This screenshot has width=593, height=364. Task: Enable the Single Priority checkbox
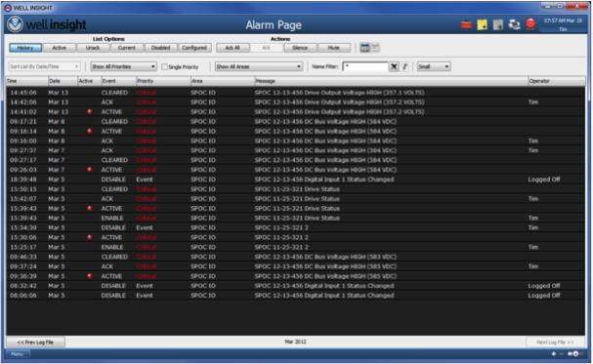164,66
